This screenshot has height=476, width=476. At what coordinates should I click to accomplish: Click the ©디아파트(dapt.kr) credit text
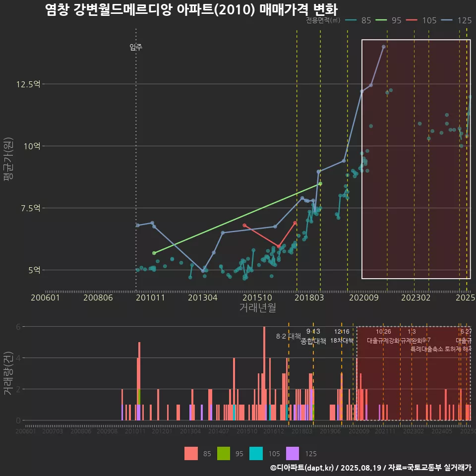(302, 468)
